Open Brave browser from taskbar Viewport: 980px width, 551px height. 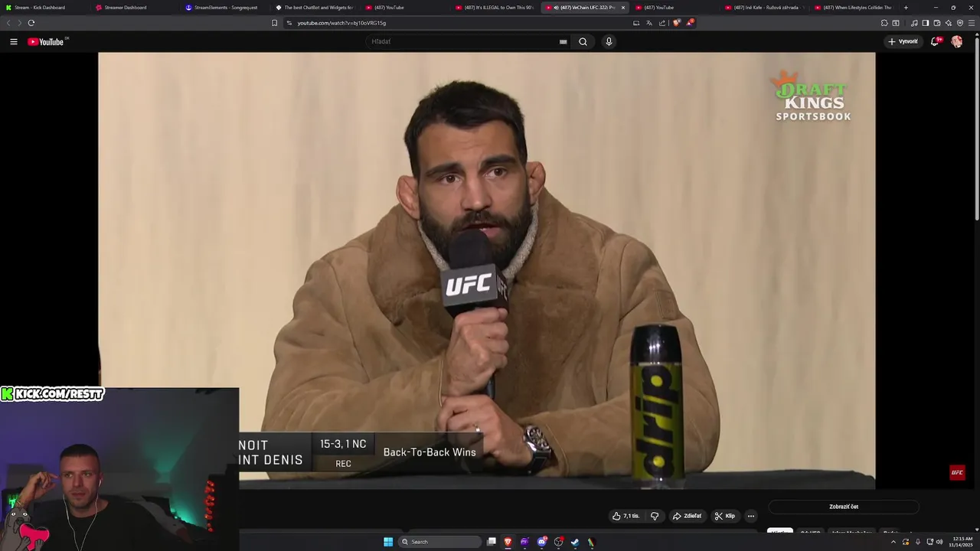pos(508,542)
